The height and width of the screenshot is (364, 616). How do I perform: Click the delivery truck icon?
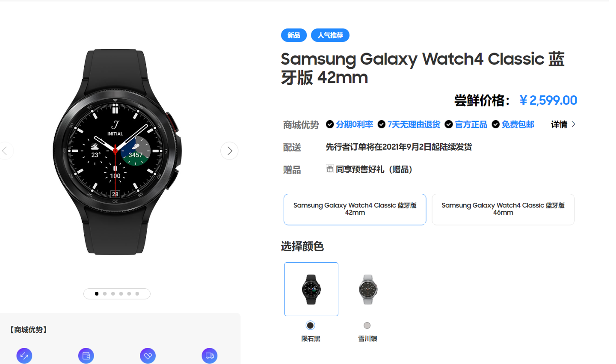210,355
